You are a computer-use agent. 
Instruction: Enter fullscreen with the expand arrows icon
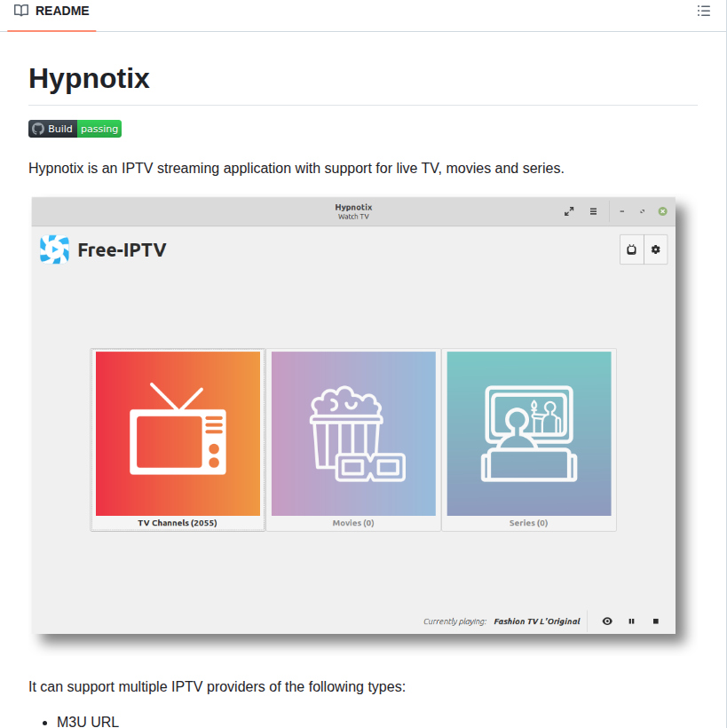(568, 211)
